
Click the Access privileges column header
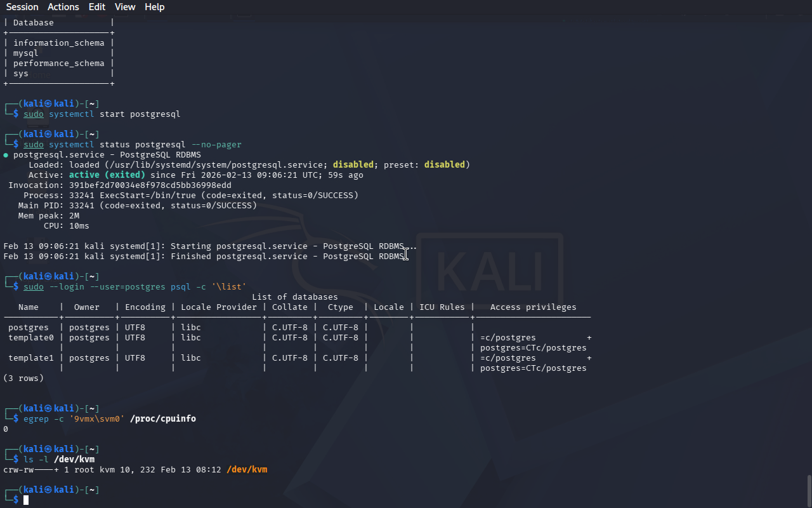(x=533, y=307)
